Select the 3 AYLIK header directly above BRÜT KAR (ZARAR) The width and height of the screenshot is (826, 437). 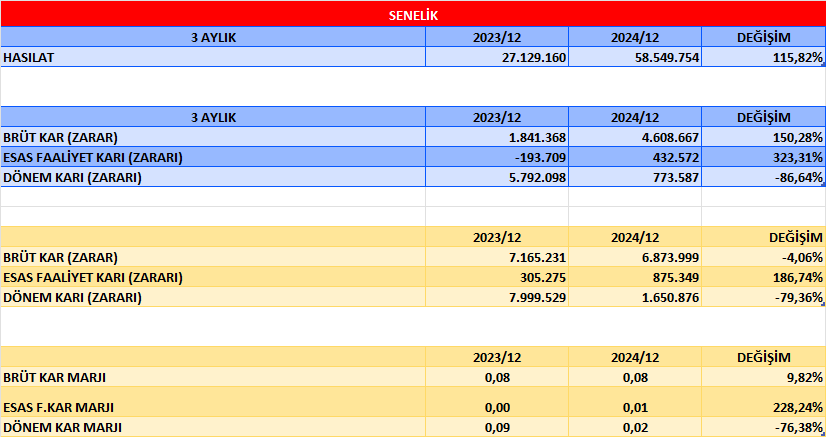pyautogui.click(x=213, y=117)
